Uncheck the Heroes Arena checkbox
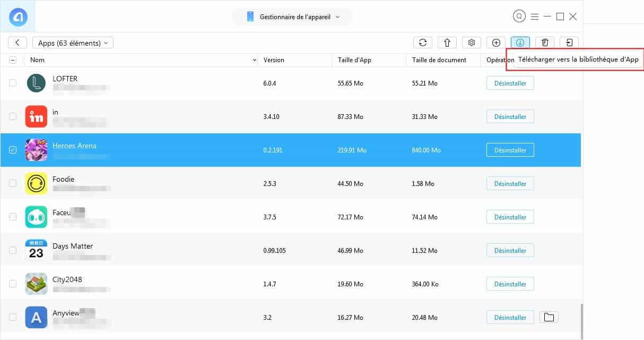Screen dimensions: 644x340 tap(13, 150)
